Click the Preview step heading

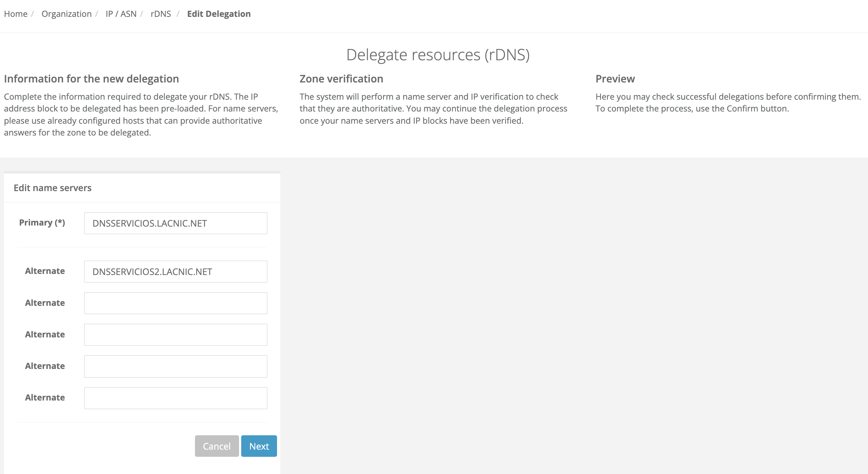615,79
